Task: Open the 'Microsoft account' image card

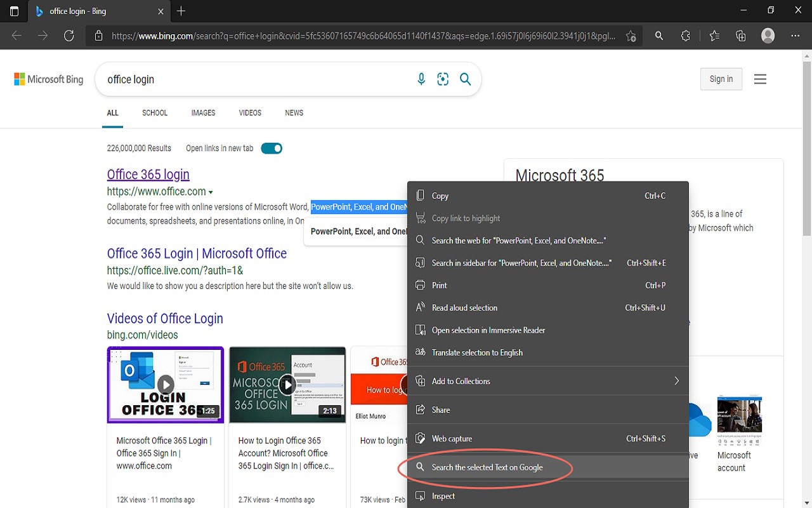Action: (x=740, y=434)
